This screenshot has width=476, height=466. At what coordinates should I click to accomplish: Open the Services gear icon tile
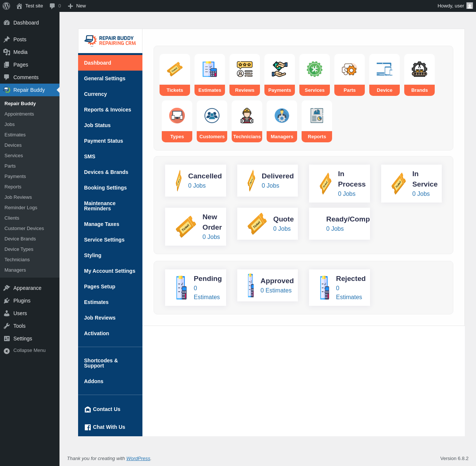[315, 75]
